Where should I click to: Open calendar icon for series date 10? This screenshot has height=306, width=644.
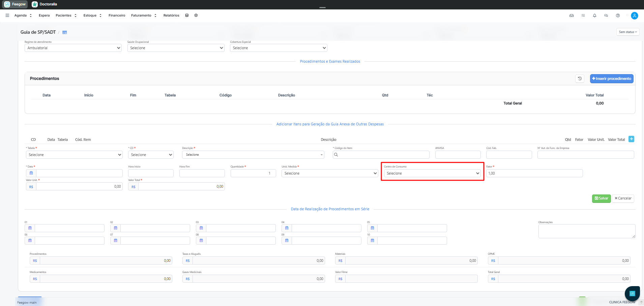click(x=372, y=241)
